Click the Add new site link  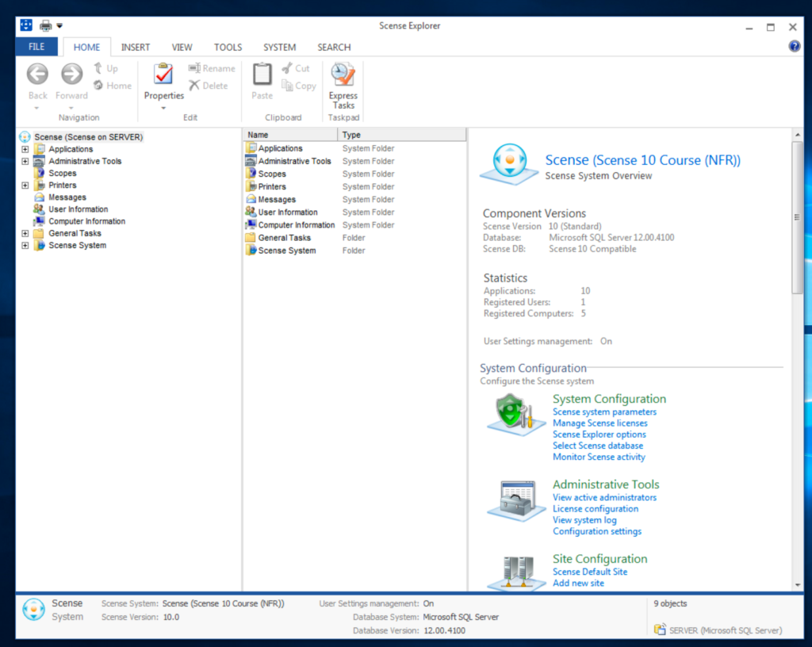578,584
